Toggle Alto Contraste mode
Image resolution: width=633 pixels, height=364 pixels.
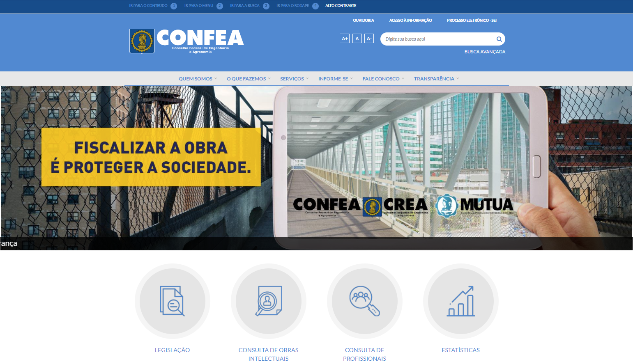[x=341, y=6]
